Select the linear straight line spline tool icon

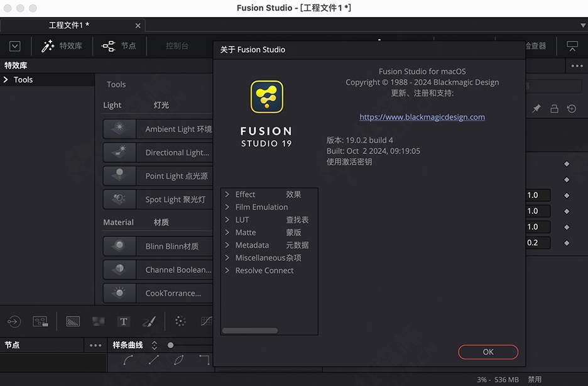pyautogui.click(x=153, y=360)
